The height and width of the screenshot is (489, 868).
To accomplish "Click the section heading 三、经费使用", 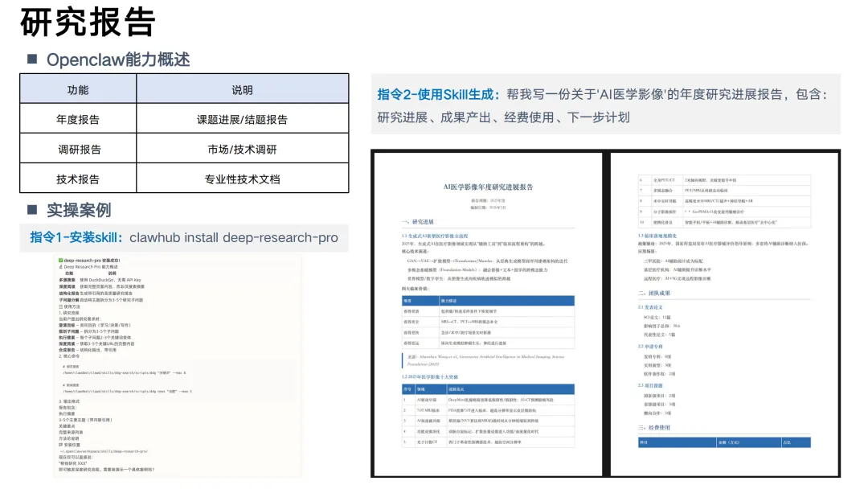I will 653,428.
